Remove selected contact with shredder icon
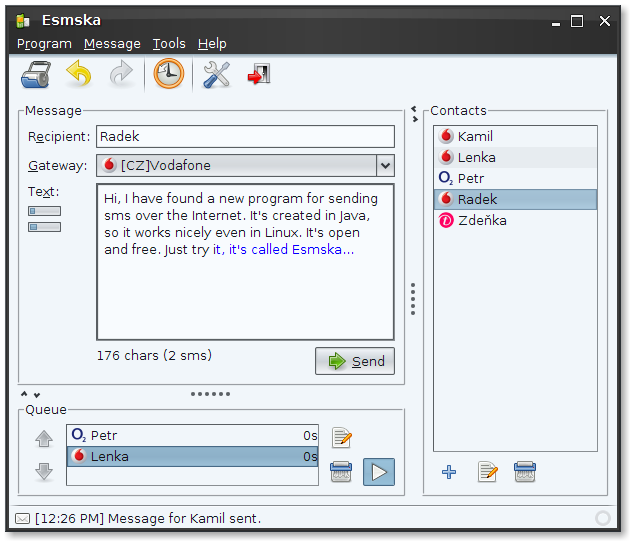This screenshot has height=541, width=630. pos(525,472)
